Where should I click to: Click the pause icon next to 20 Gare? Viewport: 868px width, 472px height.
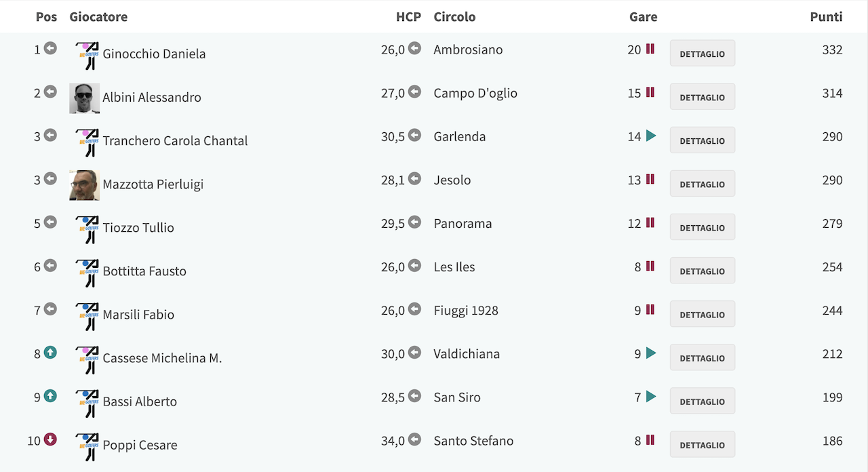click(x=650, y=49)
